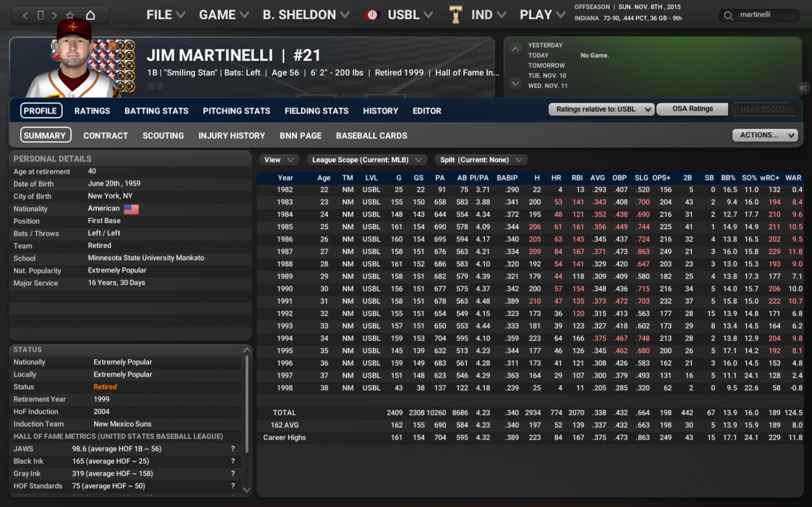Go to the home screen icon
Viewport: 812px width, 507px height.
click(x=91, y=16)
